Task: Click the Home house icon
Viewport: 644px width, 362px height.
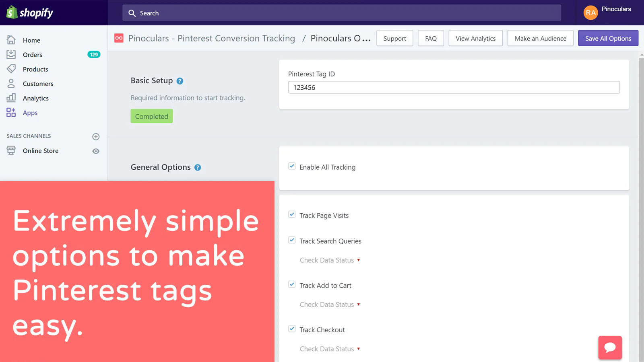Action: [11, 40]
